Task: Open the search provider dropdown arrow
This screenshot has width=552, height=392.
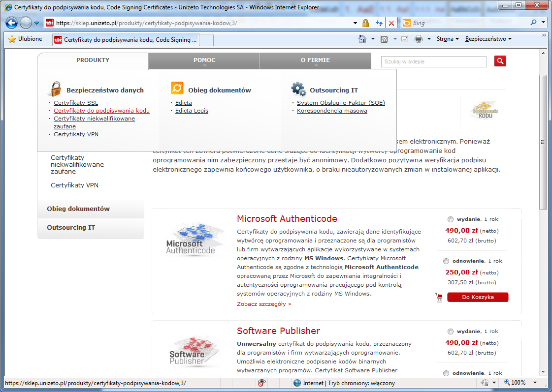Action: coord(543,23)
